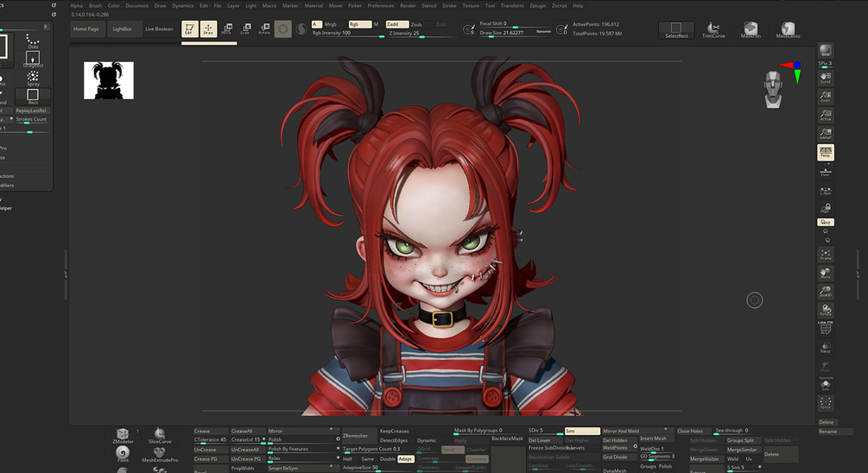Click the head orientation cam view
The height and width of the screenshot is (473, 868).
(x=773, y=89)
